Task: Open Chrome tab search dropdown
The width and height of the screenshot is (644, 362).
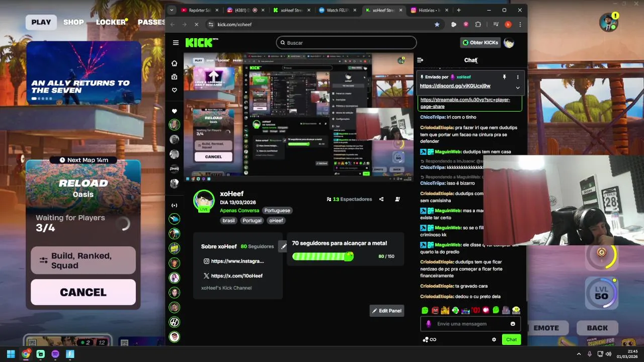Action: pos(172,10)
